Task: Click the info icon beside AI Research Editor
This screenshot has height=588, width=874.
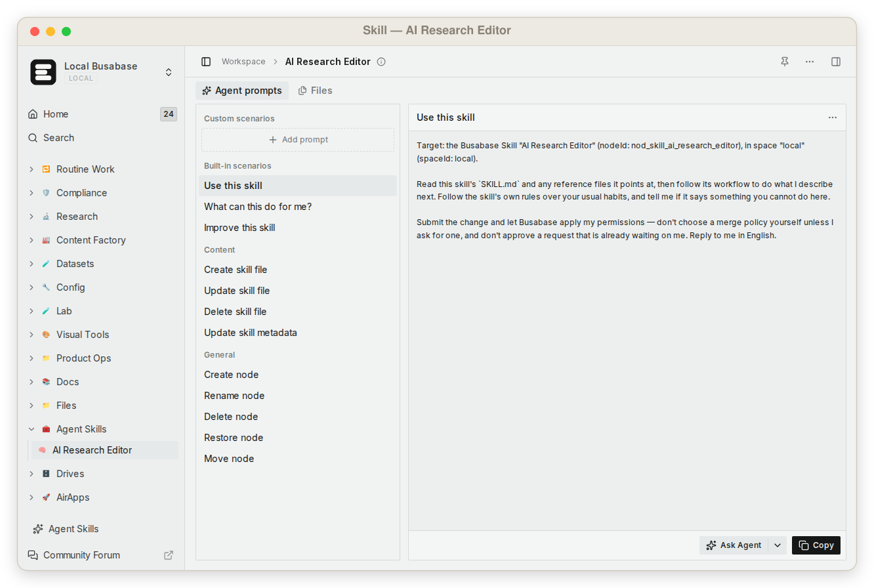Action: click(x=381, y=62)
